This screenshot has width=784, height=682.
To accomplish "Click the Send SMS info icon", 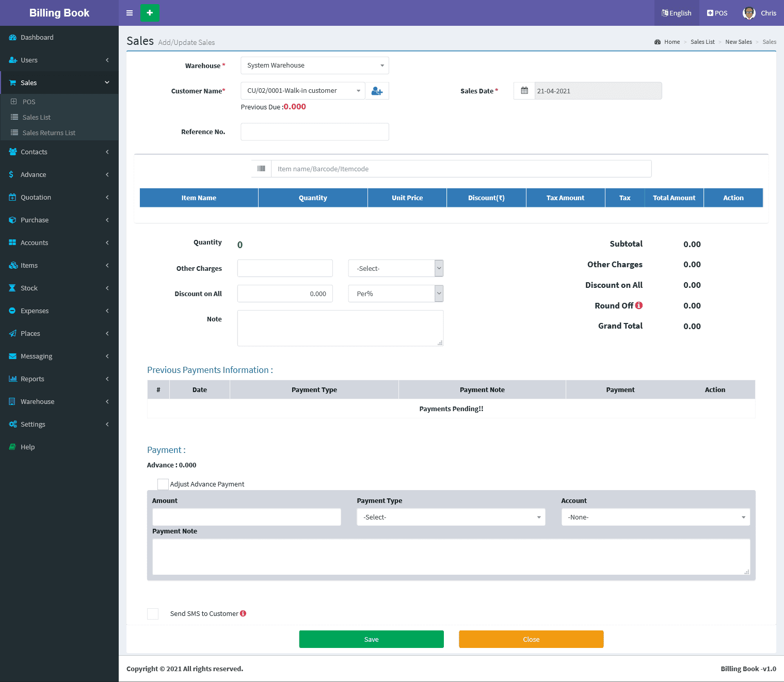I will tap(243, 613).
